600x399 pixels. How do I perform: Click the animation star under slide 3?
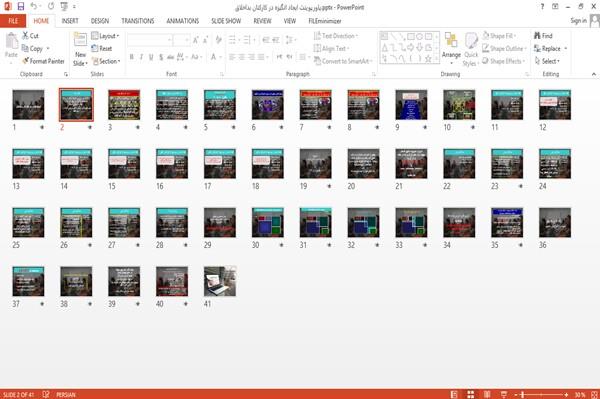pyautogui.click(x=138, y=127)
